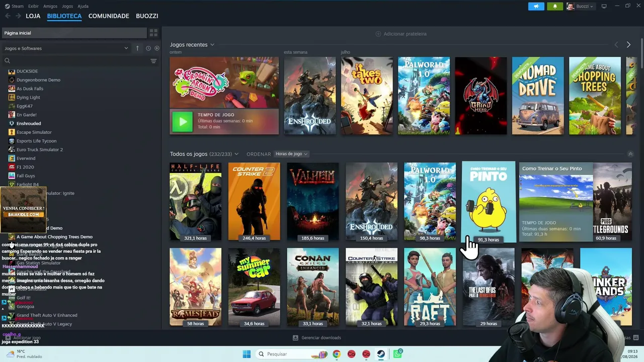
Task: Open the Conan Exiles Enhanced cover
Action: point(313,287)
